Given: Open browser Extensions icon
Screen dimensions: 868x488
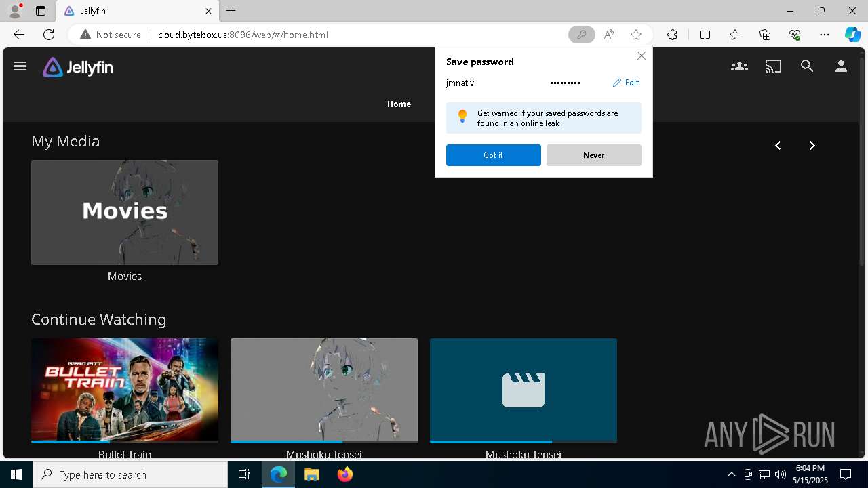Looking at the screenshot, I should 672,35.
